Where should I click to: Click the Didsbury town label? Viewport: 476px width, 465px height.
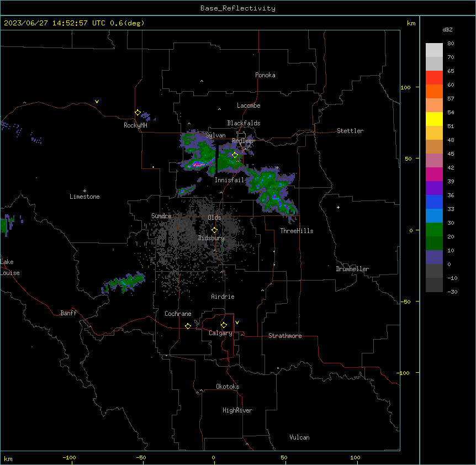211,238
